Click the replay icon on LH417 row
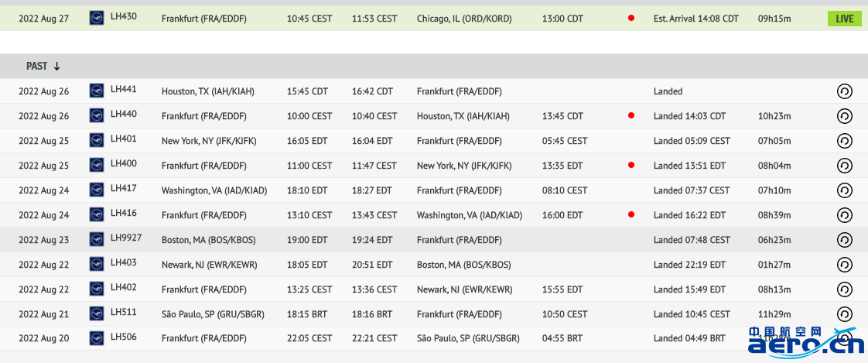Viewport: 868px width, 363px height. (844, 190)
